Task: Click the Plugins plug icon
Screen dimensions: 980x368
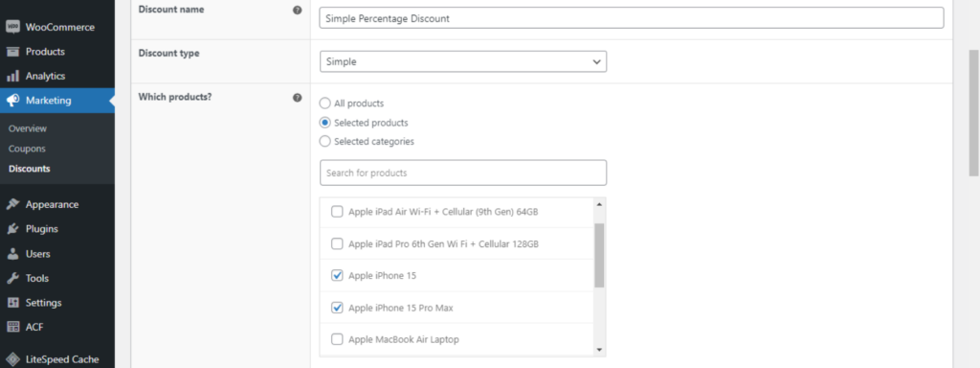Action: pyautogui.click(x=12, y=229)
